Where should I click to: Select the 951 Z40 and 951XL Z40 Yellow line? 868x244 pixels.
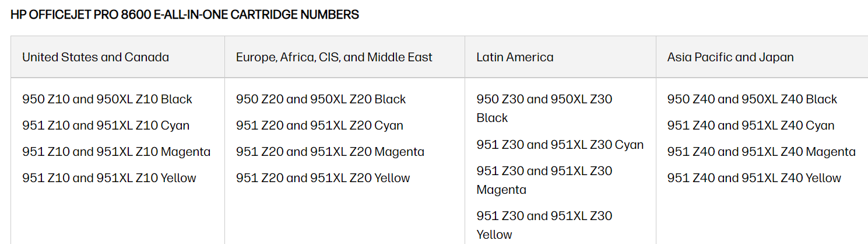point(754,178)
